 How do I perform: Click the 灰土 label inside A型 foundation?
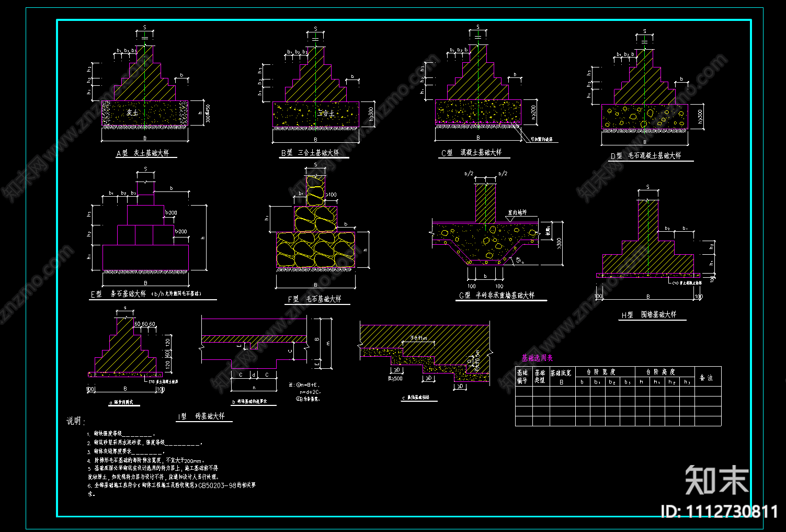tap(132, 113)
